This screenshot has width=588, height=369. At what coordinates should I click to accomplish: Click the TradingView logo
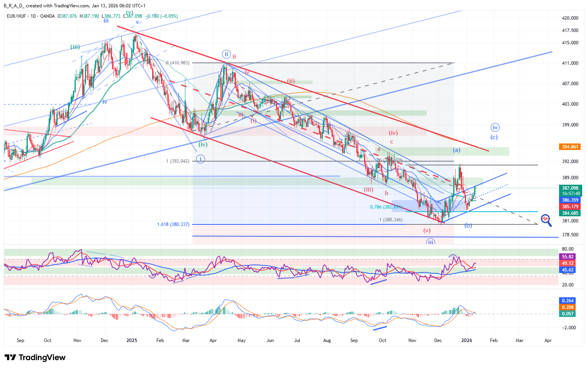(x=35, y=357)
